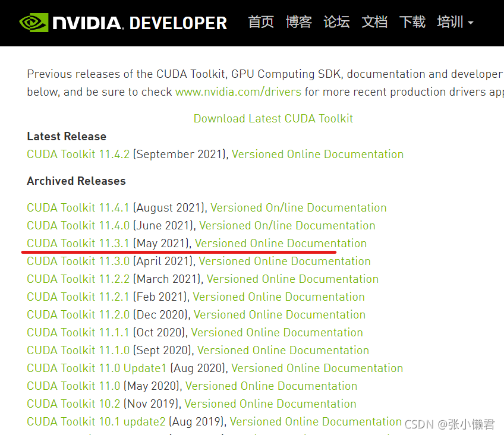Open 11.4.0 Versioned Online Documentation
Image resolution: width=504 pixels, height=435 pixels.
click(x=287, y=226)
